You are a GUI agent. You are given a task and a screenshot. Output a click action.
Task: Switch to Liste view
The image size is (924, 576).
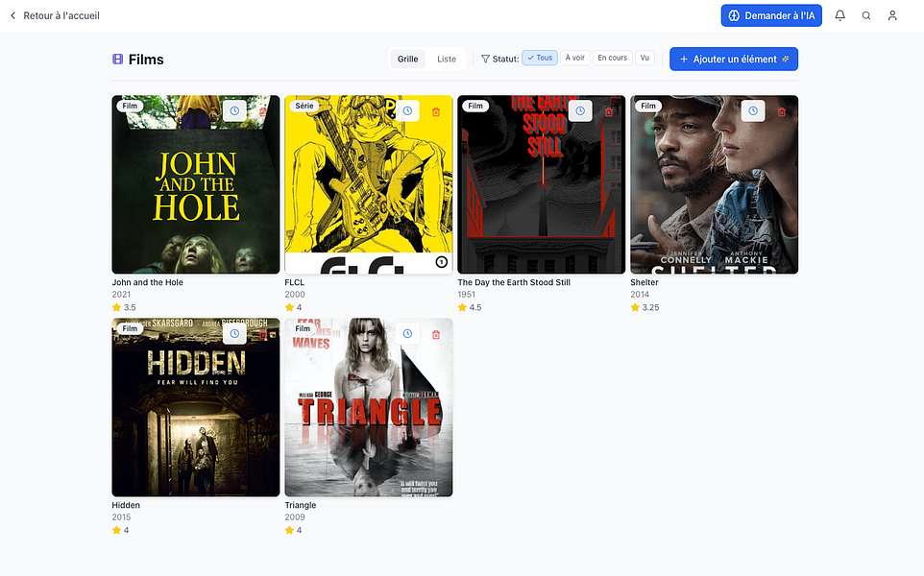coord(447,59)
